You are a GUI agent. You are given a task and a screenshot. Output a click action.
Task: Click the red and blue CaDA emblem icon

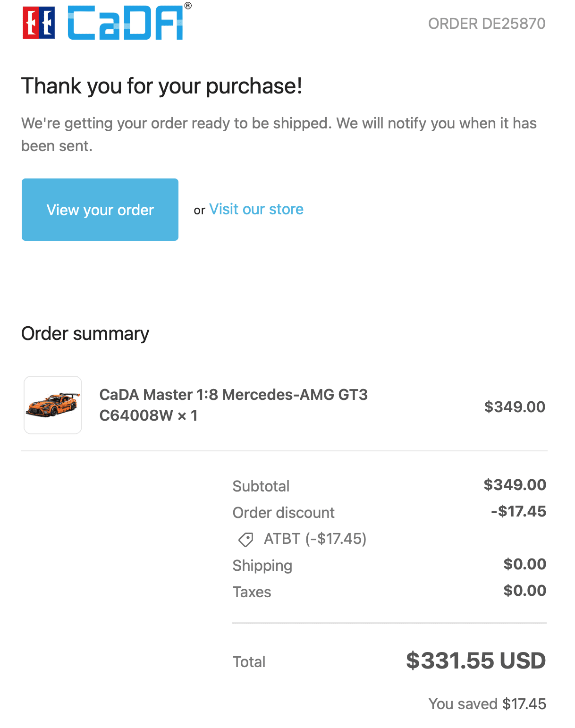point(39,22)
